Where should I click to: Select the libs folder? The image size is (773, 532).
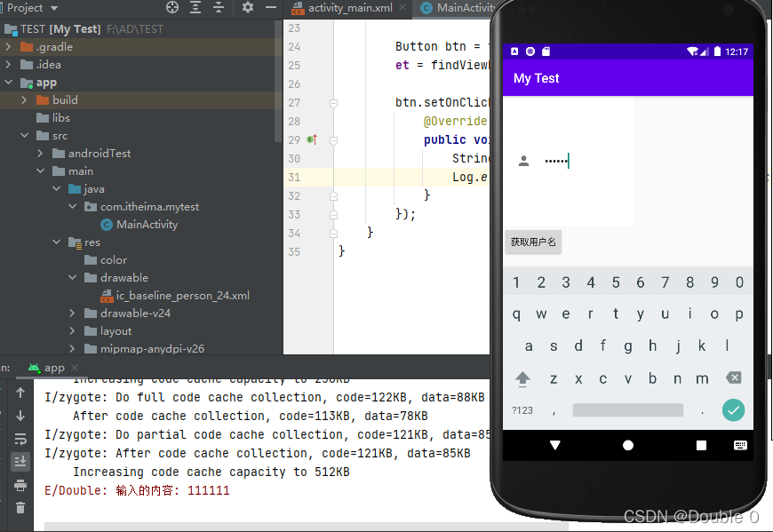pyautogui.click(x=53, y=118)
